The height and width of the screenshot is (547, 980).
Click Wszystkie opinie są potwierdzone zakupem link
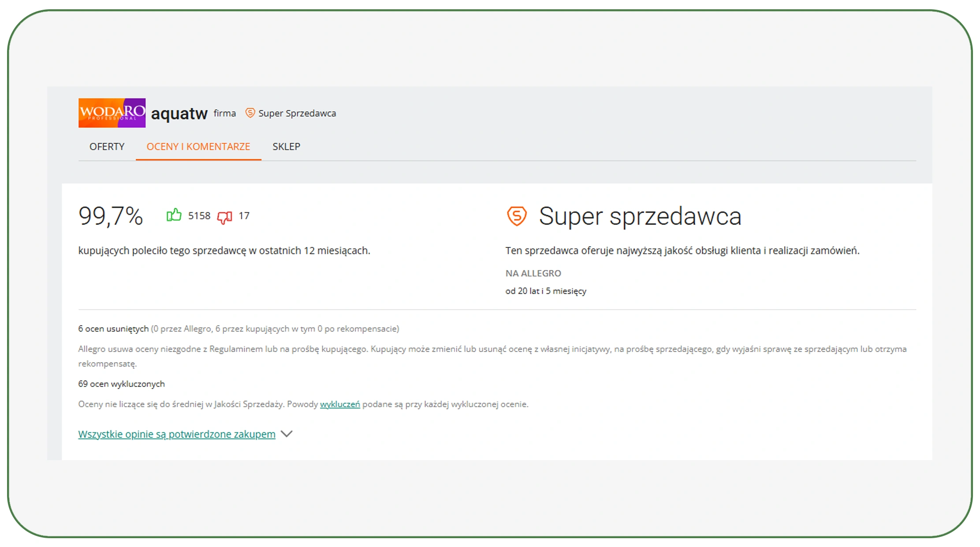[177, 434]
